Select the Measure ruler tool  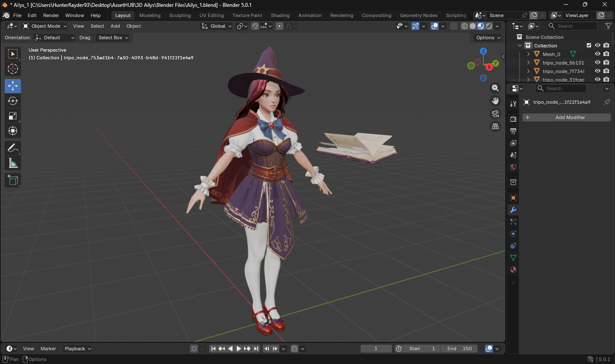pos(13,163)
